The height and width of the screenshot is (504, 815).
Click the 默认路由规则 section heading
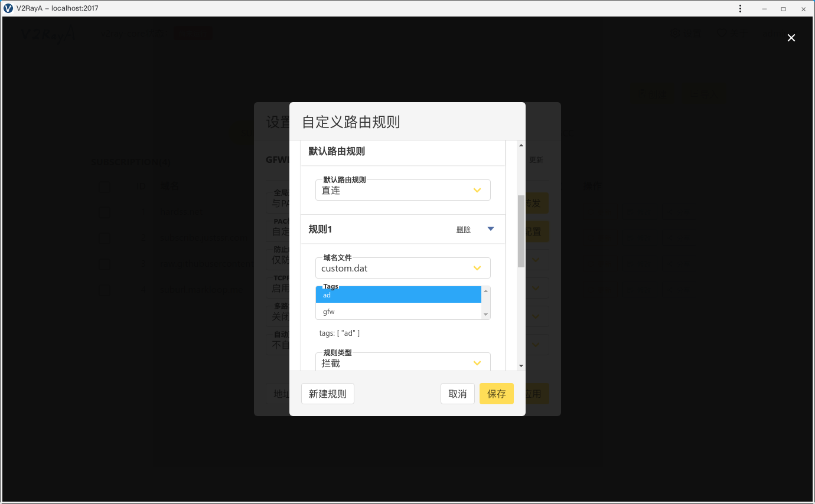pos(337,151)
